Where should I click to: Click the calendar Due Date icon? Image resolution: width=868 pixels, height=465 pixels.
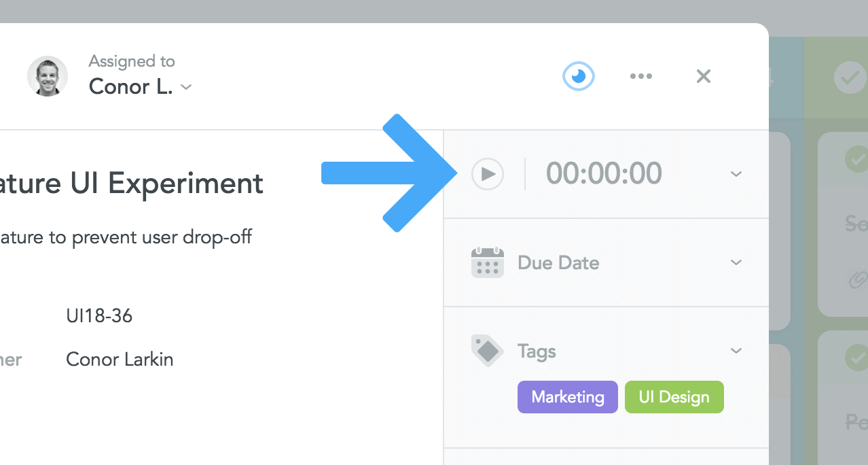488,262
